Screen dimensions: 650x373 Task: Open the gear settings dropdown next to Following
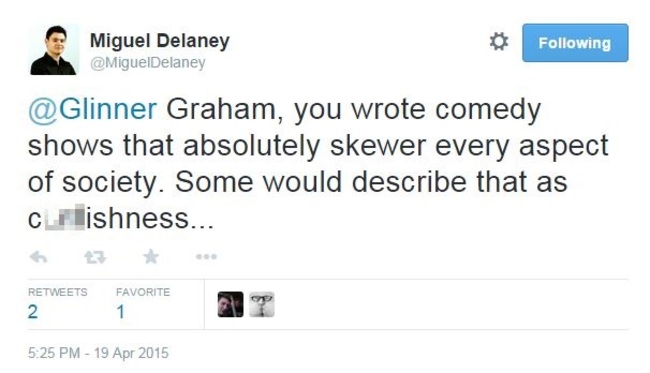point(499,42)
